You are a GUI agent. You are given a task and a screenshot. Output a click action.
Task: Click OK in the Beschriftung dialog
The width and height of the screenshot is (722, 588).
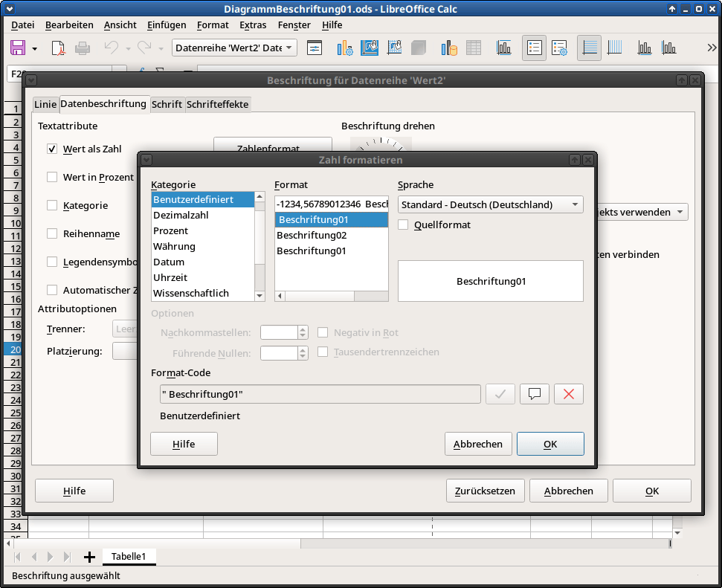pos(652,491)
